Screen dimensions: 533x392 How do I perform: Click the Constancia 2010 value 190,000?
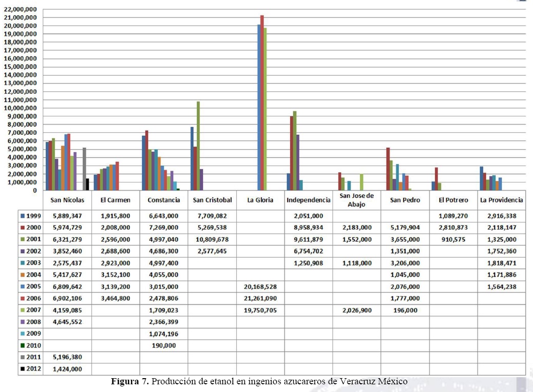pyautogui.click(x=163, y=345)
